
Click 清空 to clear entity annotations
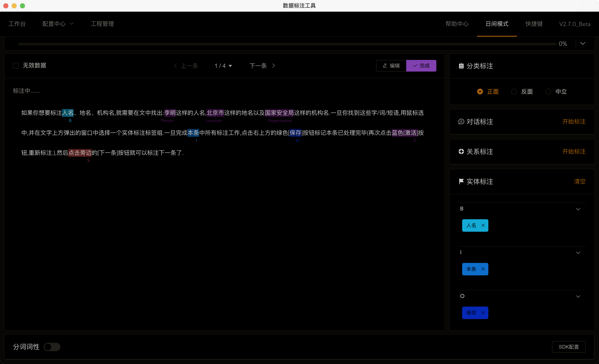point(579,181)
